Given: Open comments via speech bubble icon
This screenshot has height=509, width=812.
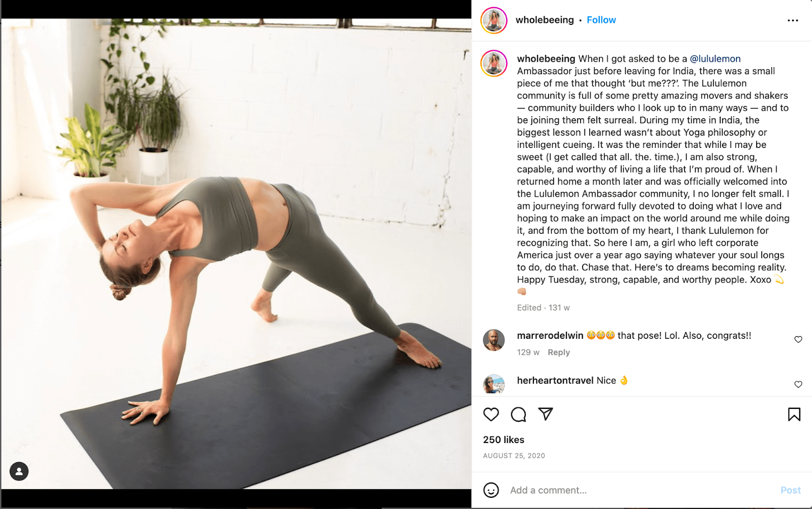Looking at the screenshot, I should 518,415.
